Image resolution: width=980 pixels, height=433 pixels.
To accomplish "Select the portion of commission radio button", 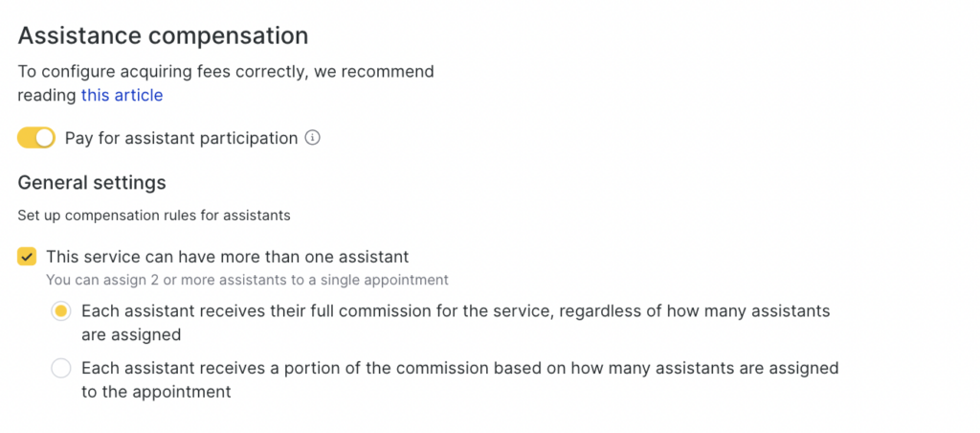I will click(x=61, y=368).
